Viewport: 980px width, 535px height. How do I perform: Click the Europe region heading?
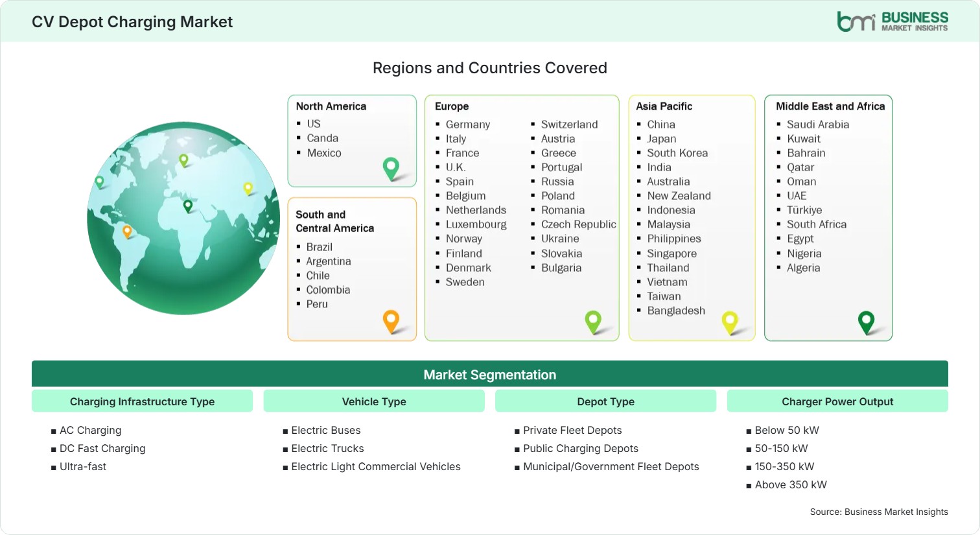(x=452, y=106)
